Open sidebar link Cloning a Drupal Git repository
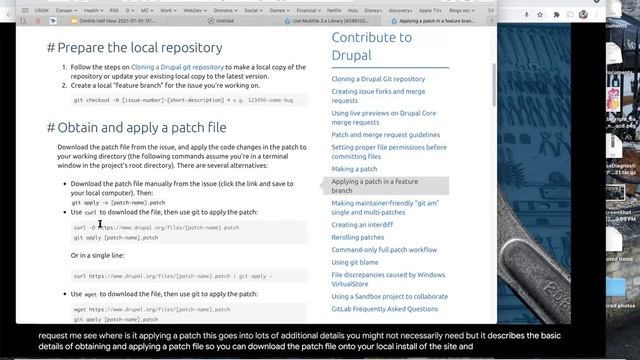640x360 pixels. pyautogui.click(x=378, y=79)
